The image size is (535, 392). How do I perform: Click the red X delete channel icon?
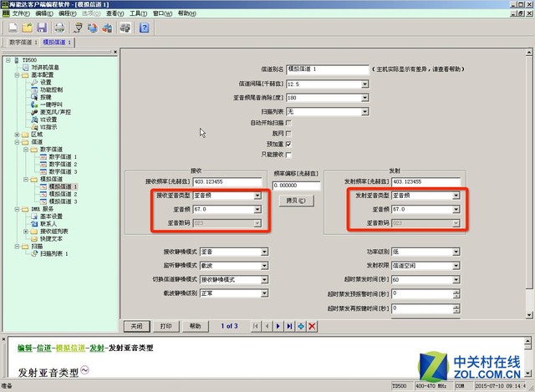point(312,326)
